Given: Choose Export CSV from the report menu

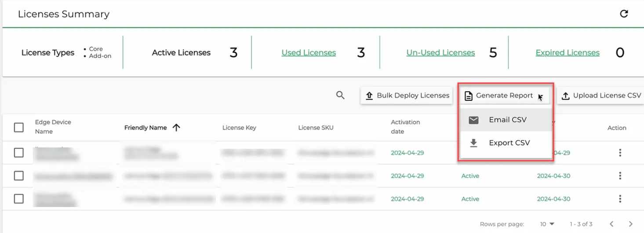Looking at the screenshot, I should [506, 143].
